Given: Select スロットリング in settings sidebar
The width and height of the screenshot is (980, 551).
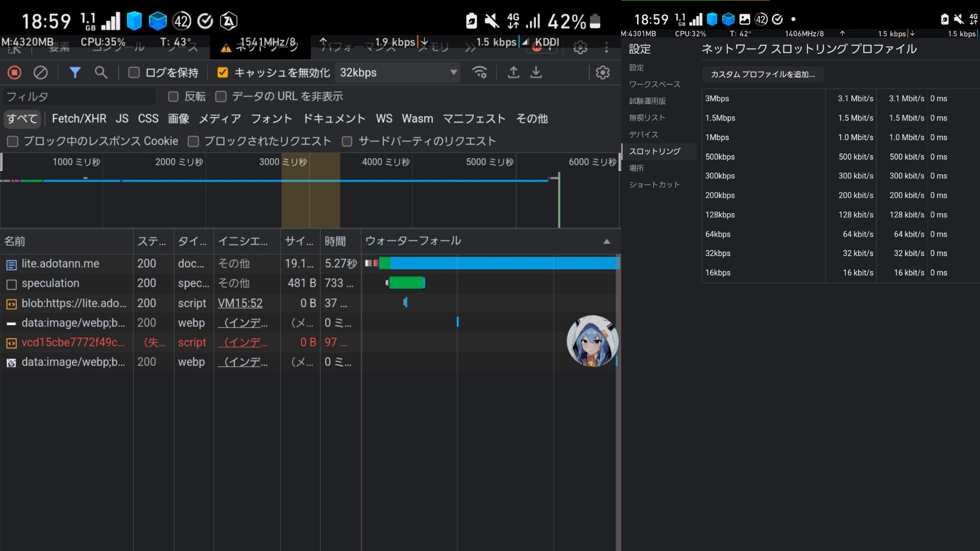Looking at the screenshot, I should 654,151.
